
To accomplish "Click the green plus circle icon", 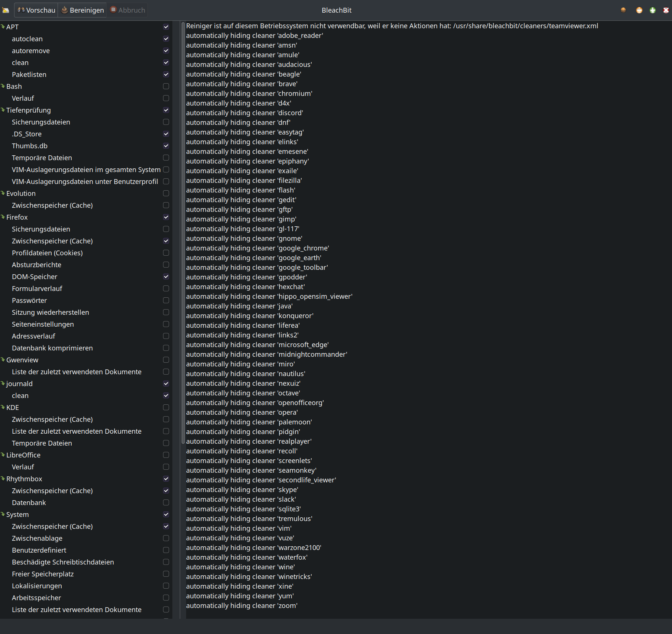I will point(653,10).
